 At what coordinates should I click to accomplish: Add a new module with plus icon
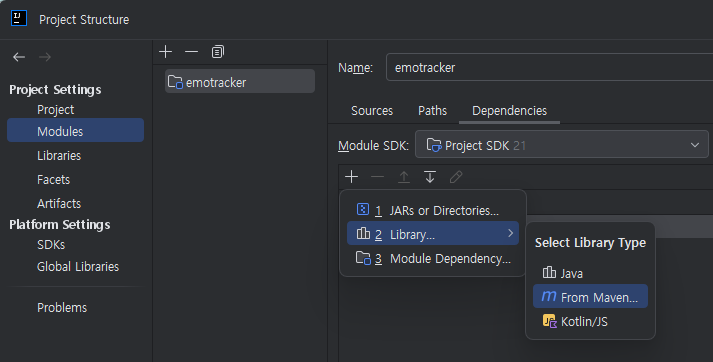166,52
